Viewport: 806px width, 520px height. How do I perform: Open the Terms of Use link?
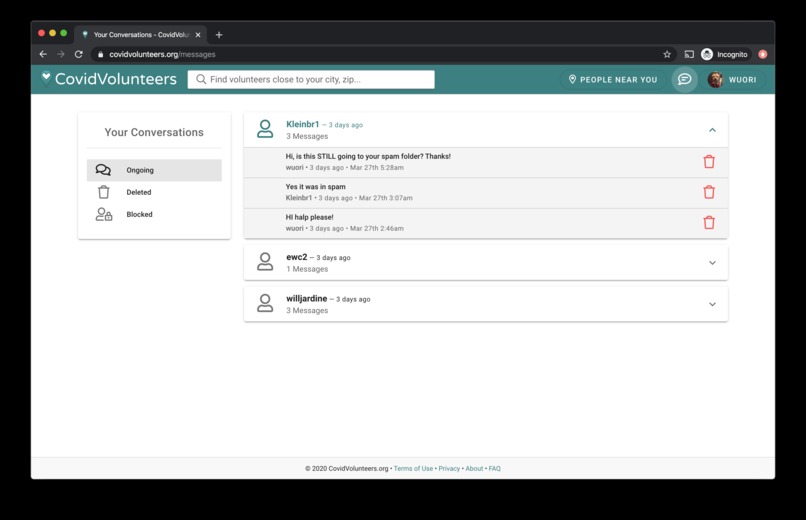click(413, 468)
